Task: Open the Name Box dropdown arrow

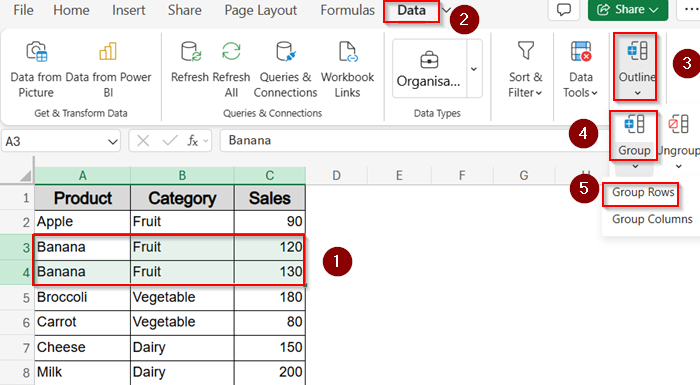Action: click(112, 142)
